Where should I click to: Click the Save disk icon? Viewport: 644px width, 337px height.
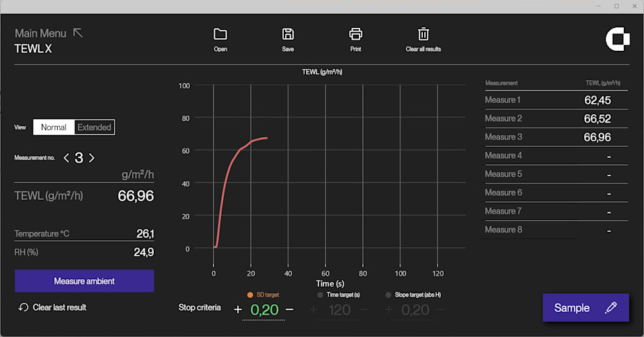(288, 34)
